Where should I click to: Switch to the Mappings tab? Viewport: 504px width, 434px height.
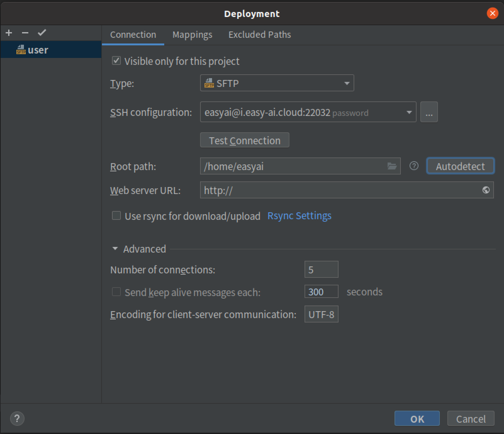point(192,35)
